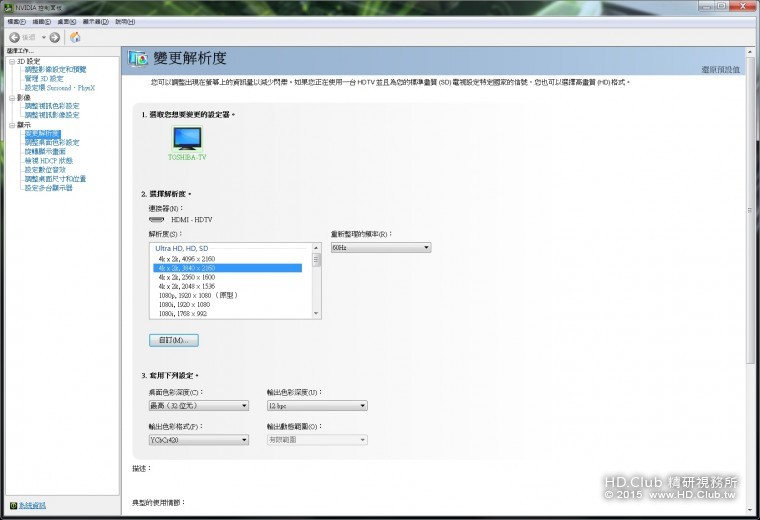Click the HDMI connector icon
This screenshot has height=520, width=760.
click(156, 220)
